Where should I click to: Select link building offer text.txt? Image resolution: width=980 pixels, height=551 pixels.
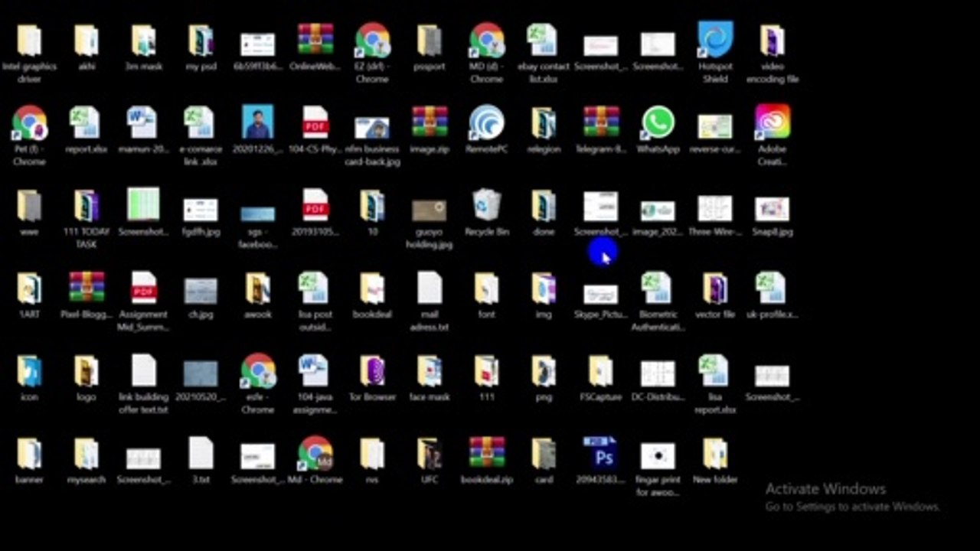click(143, 371)
